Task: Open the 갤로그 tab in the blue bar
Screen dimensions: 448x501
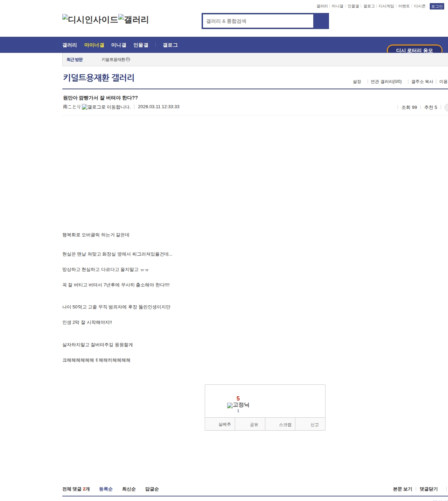Action: click(x=170, y=45)
